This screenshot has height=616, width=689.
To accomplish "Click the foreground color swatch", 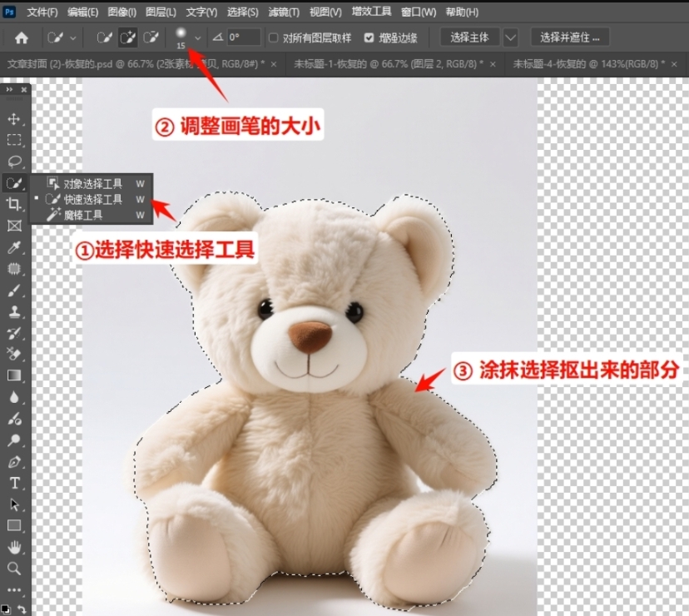I will point(9,607).
